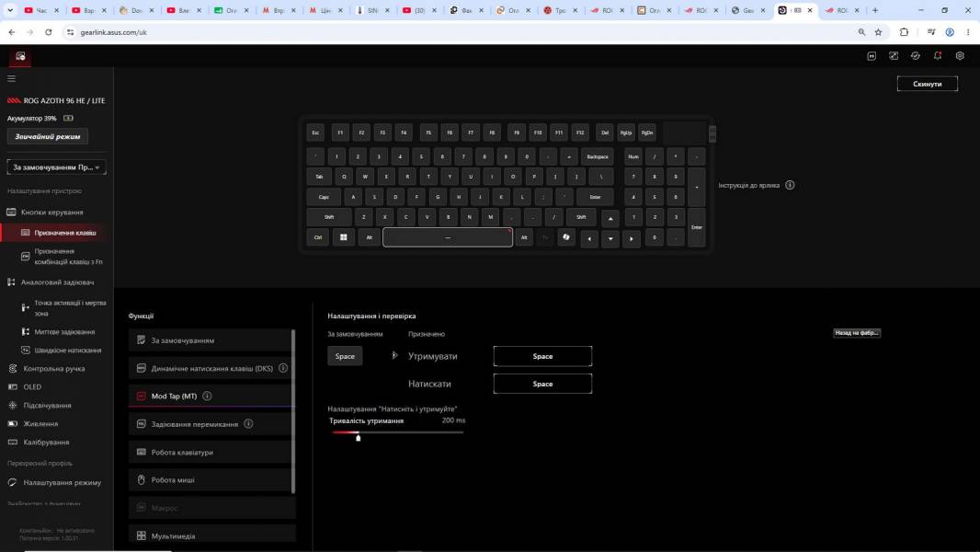
Task: Click the Назад на фабр... button
Action: (857, 332)
